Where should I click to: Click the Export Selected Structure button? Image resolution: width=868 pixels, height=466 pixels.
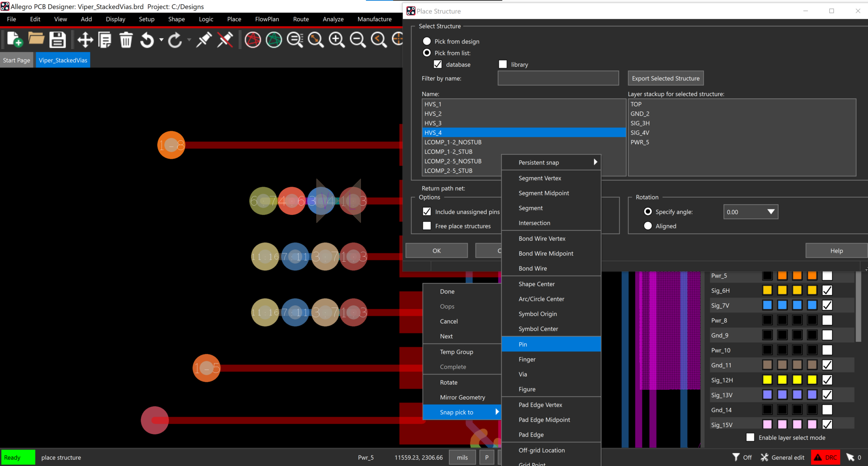(665, 78)
